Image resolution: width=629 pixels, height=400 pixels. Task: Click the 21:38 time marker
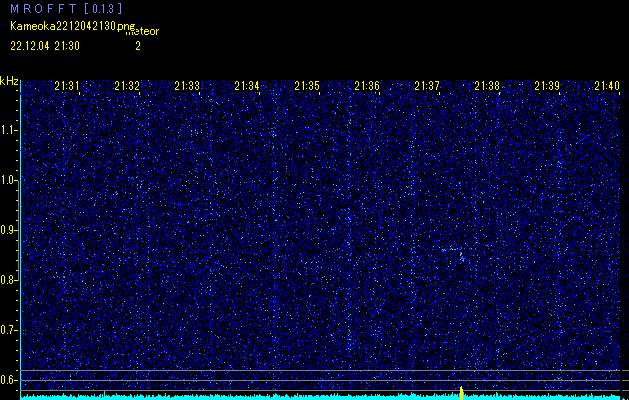(x=487, y=86)
